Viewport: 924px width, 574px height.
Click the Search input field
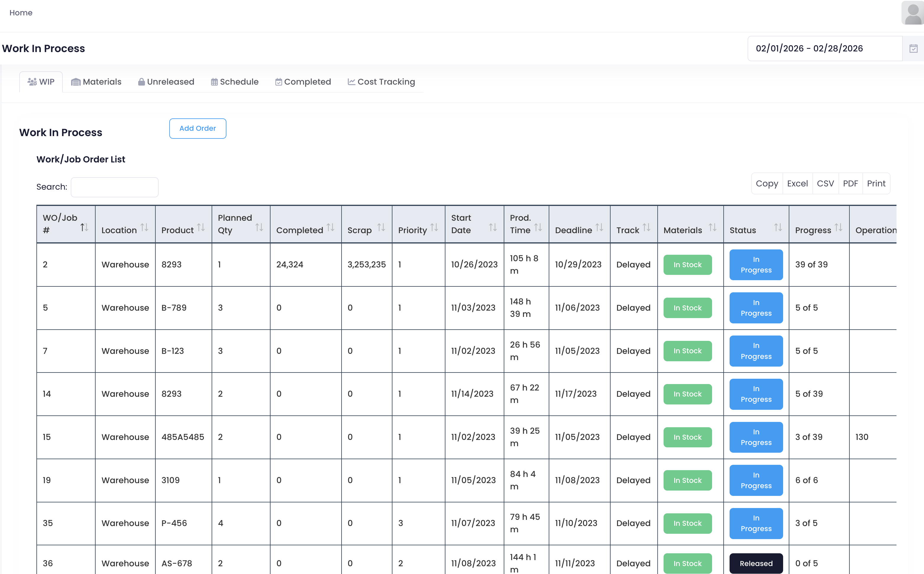114,187
